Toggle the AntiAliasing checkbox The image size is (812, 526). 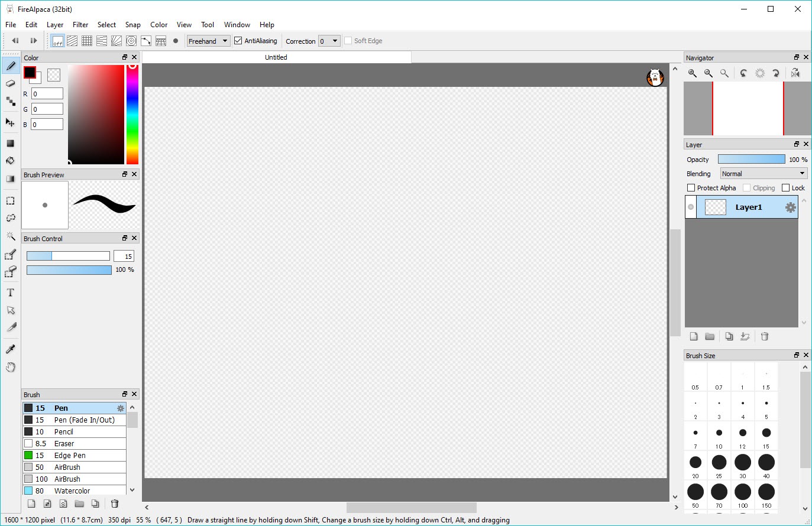pyautogui.click(x=238, y=41)
